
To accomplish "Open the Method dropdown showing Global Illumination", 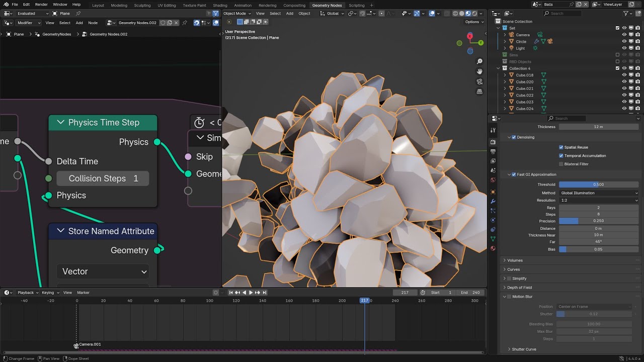I will 599,193.
